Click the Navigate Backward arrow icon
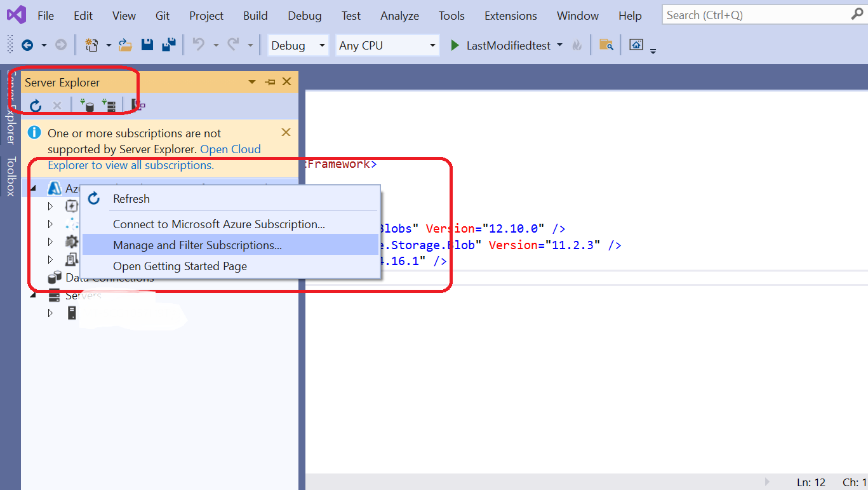The height and width of the screenshot is (490, 868). tap(27, 45)
